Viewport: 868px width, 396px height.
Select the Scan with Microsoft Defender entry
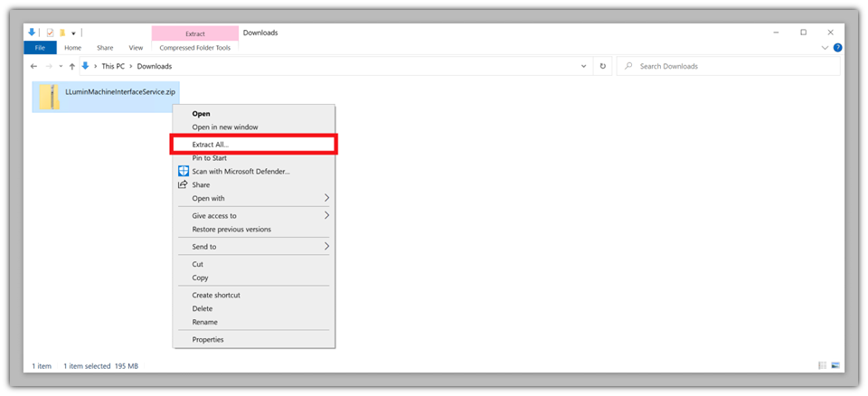[x=241, y=171]
